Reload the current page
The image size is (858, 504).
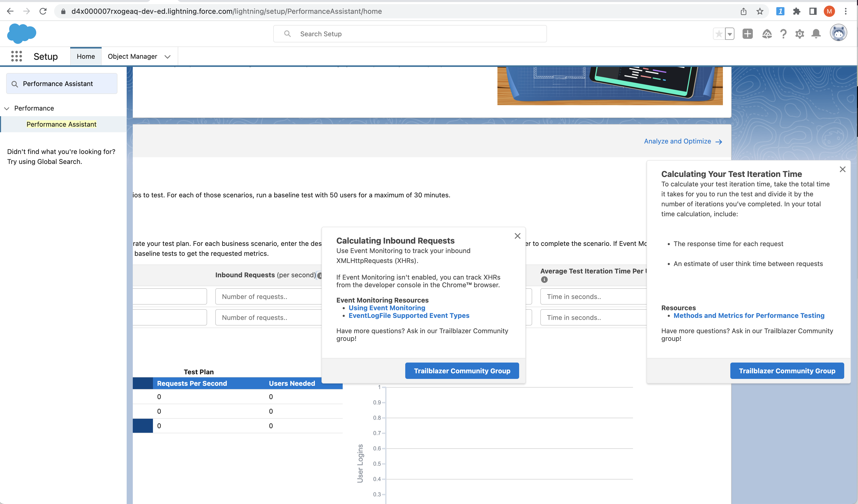(x=43, y=11)
